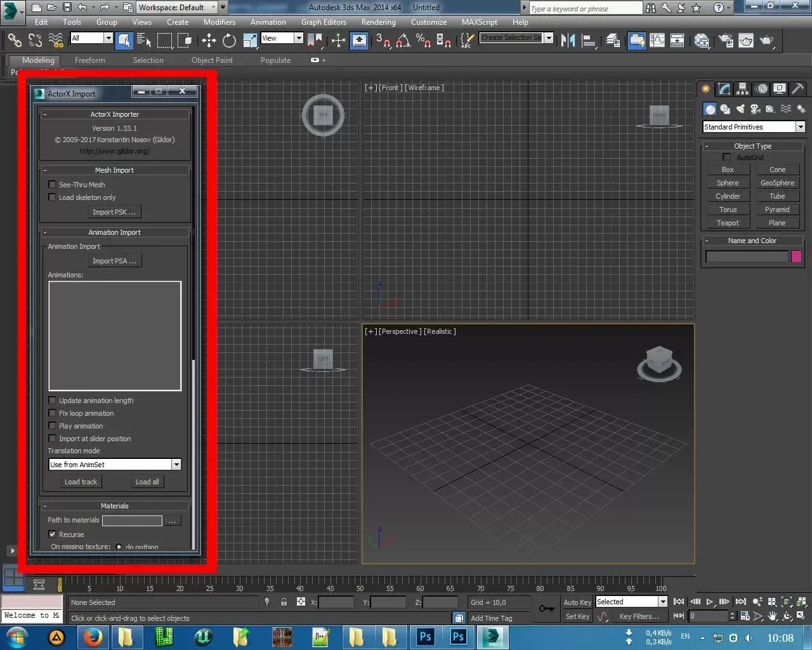Viewport: 812px width, 650px height.
Task: Open the Translation mode dropdown
Action: point(115,465)
